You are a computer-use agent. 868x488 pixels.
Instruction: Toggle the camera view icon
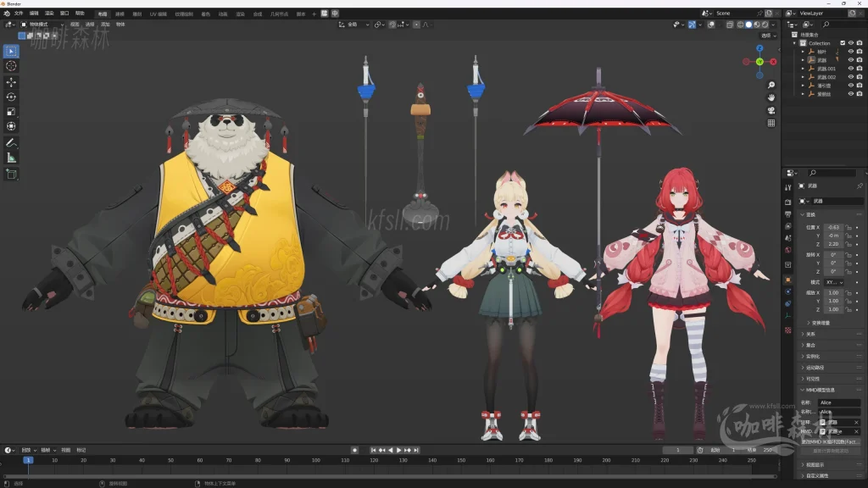[x=771, y=110]
